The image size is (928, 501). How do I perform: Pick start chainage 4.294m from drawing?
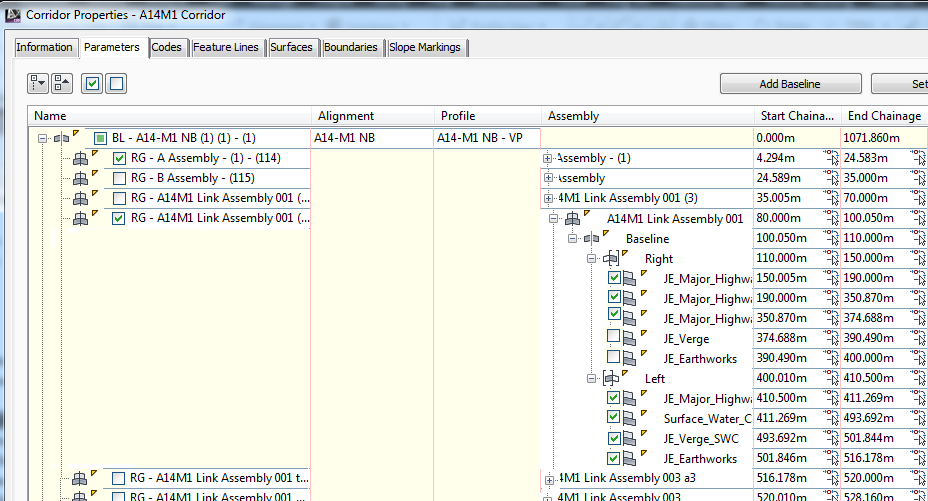point(831,158)
